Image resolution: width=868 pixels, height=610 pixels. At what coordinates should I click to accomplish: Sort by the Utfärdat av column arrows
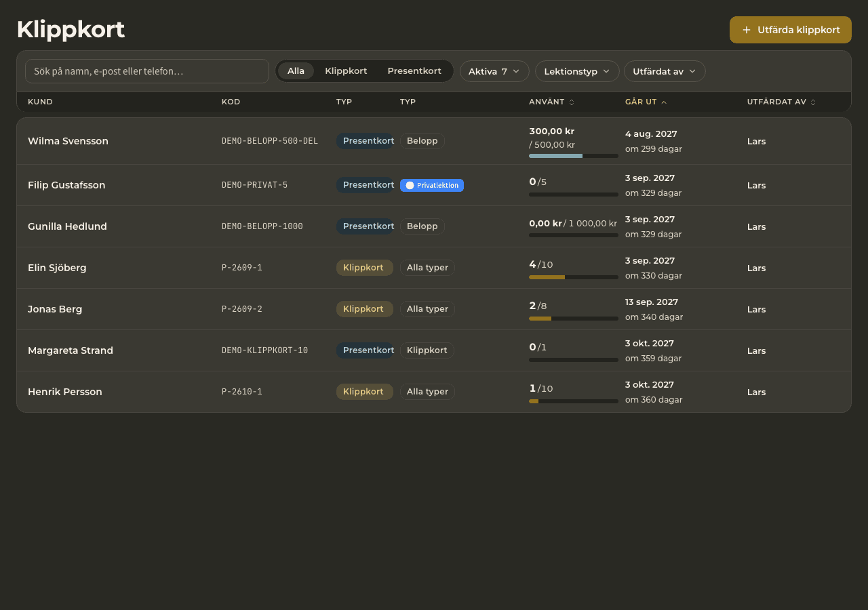[813, 102]
